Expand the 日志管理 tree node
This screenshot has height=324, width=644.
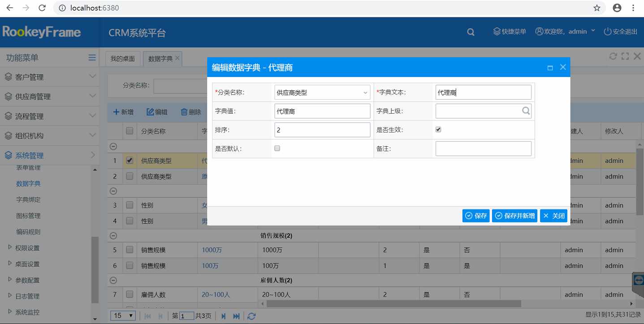click(x=10, y=296)
